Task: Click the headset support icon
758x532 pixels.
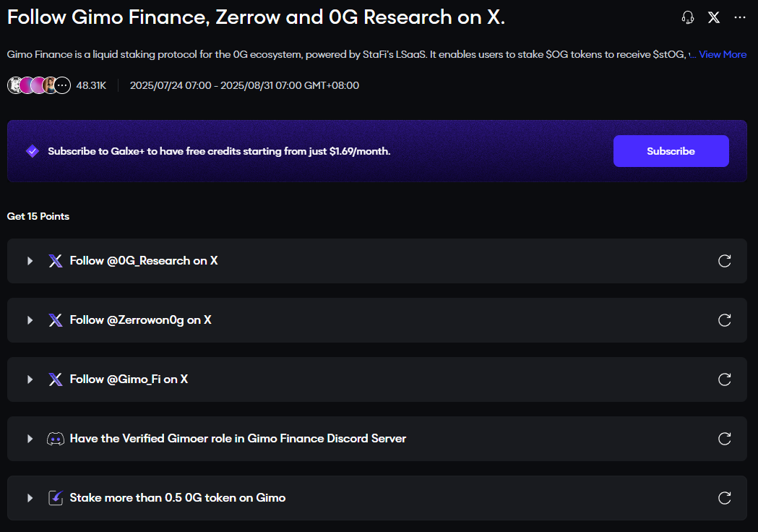Action: [688, 17]
